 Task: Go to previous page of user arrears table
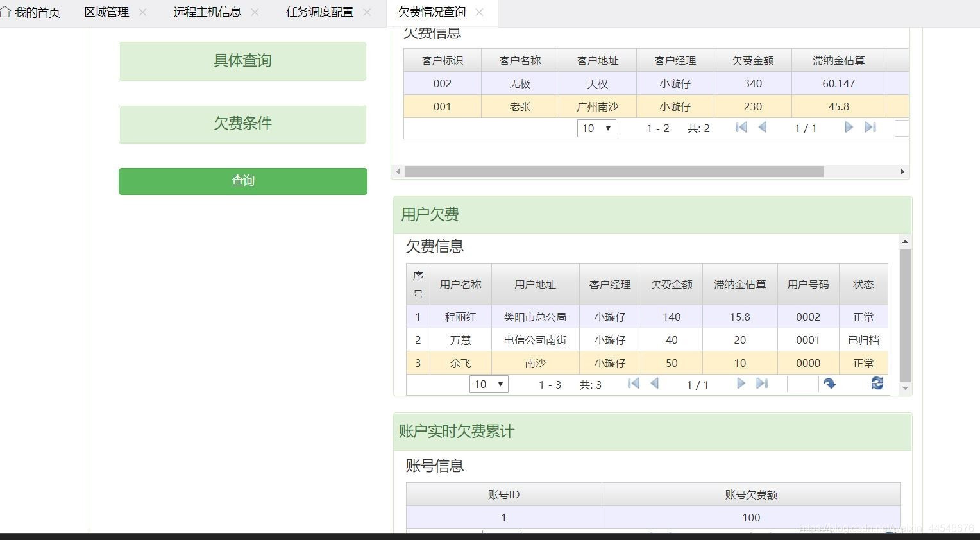[x=655, y=384]
